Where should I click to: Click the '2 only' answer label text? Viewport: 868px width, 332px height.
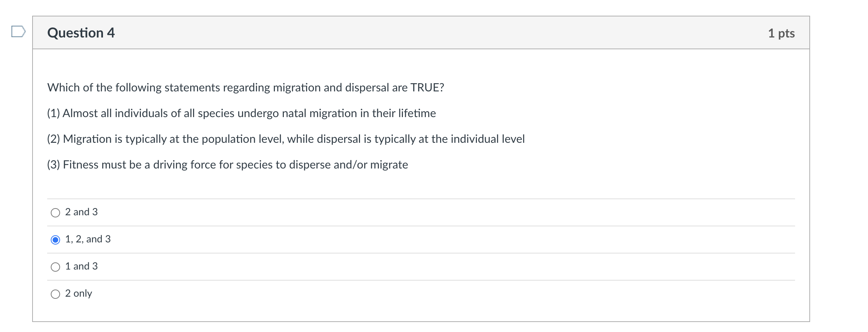(78, 293)
